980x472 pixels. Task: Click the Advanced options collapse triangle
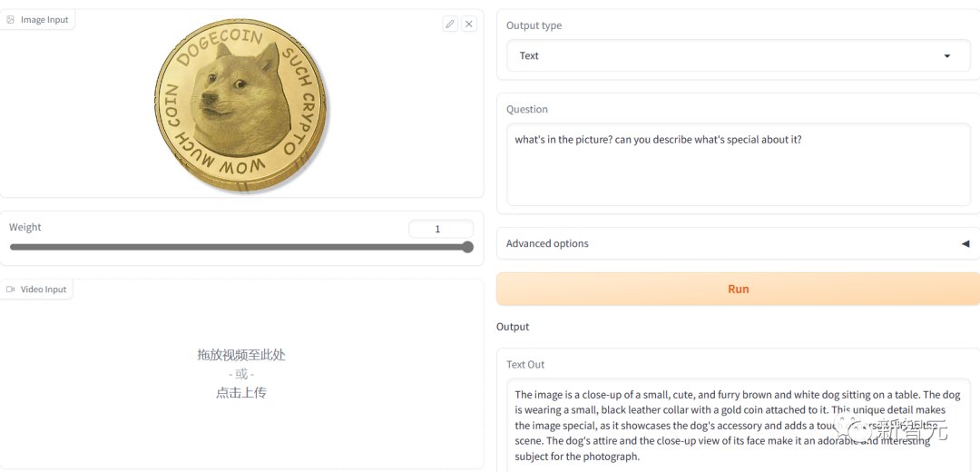(965, 243)
